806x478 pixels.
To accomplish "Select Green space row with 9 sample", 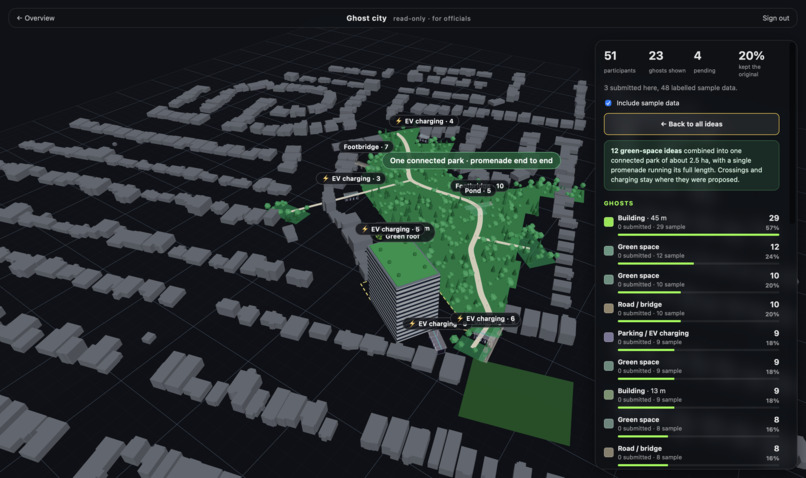I will click(691, 367).
